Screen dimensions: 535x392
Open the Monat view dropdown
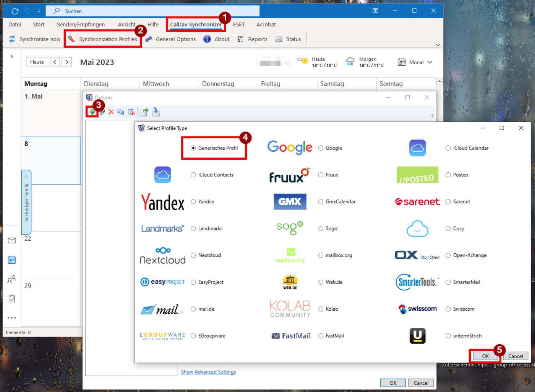pos(415,62)
